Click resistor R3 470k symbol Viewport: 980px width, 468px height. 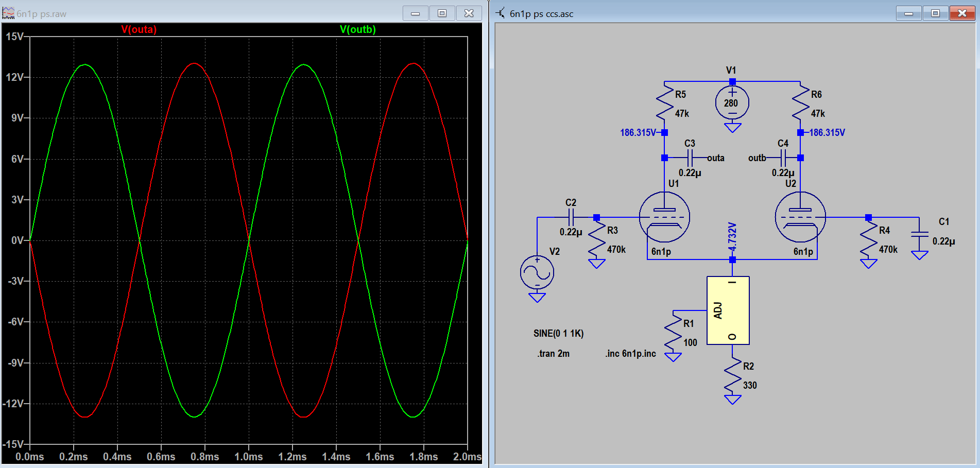tap(597, 239)
